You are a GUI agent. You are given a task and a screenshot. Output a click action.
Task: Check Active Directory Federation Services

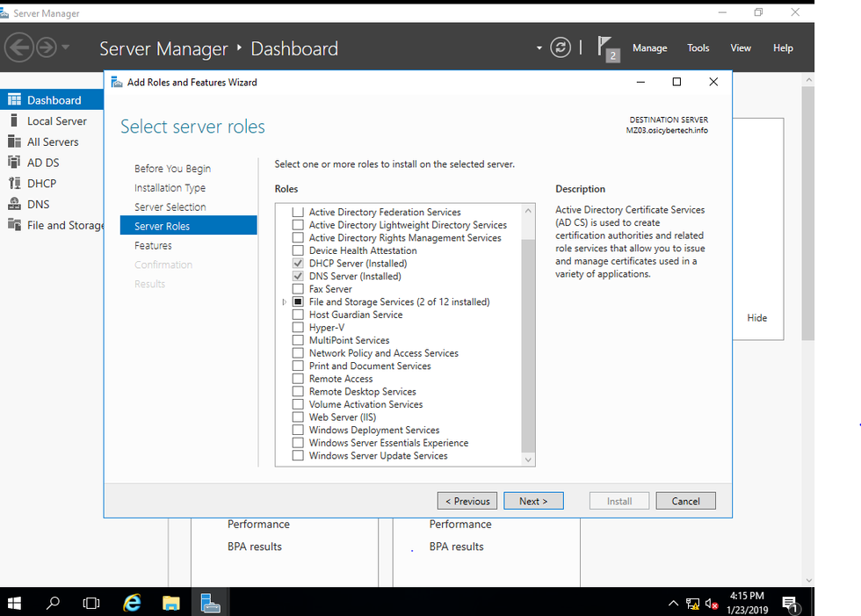click(298, 212)
